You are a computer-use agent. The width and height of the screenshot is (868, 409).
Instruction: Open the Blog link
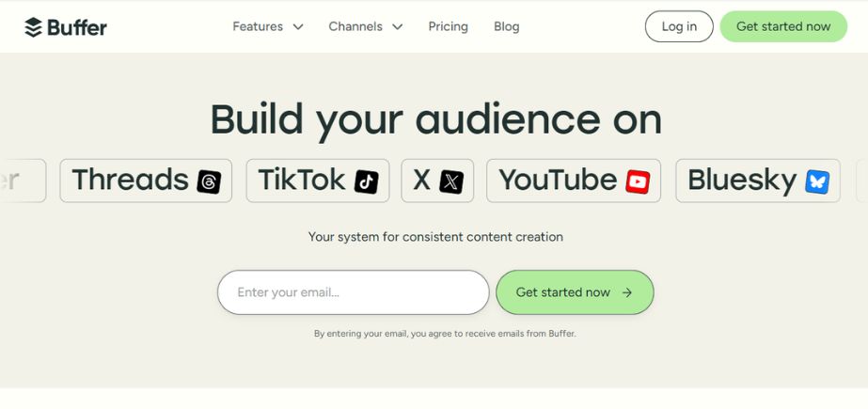(x=507, y=26)
